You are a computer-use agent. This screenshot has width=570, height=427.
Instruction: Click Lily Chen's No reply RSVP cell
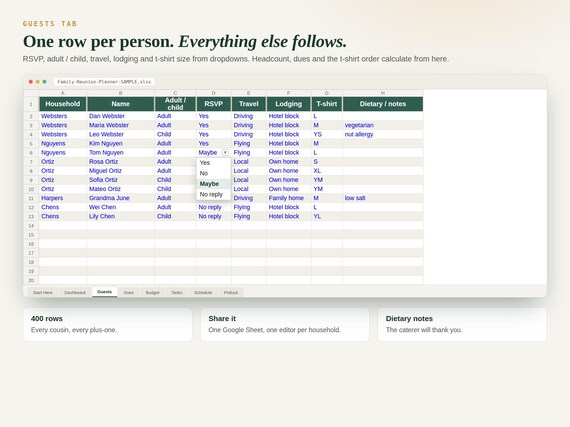pos(213,216)
